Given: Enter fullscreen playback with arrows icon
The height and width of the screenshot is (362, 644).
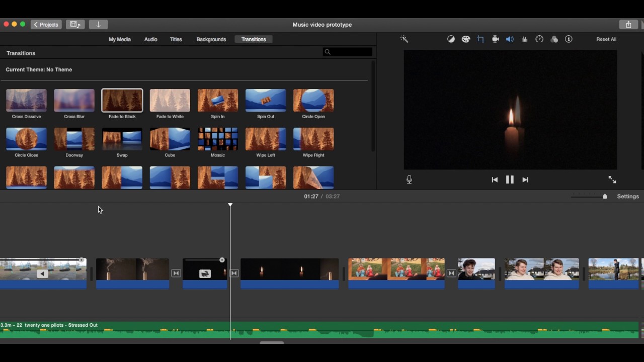Looking at the screenshot, I should coord(612,179).
